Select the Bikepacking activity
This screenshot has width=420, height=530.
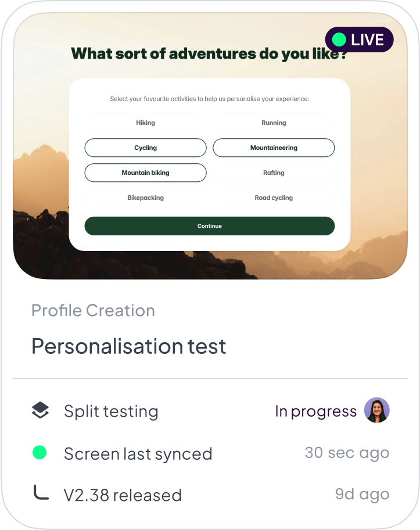pos(145,198)
